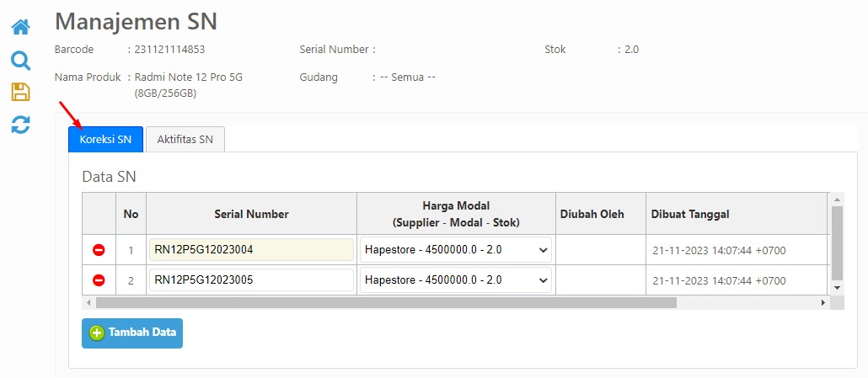Screen dimensions: 868x378
Task: Switch to the Koreksi SN tab
Action: coord(105,139)
